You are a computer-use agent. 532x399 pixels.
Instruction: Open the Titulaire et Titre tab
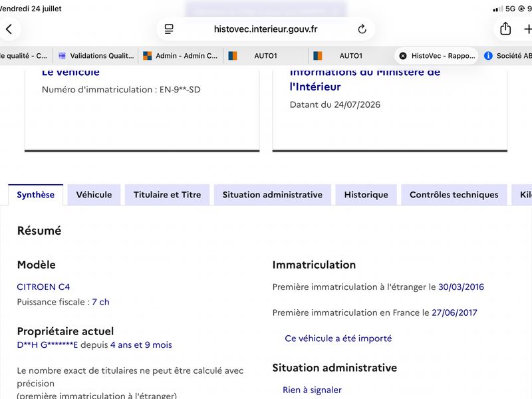(x=168, y=195)
